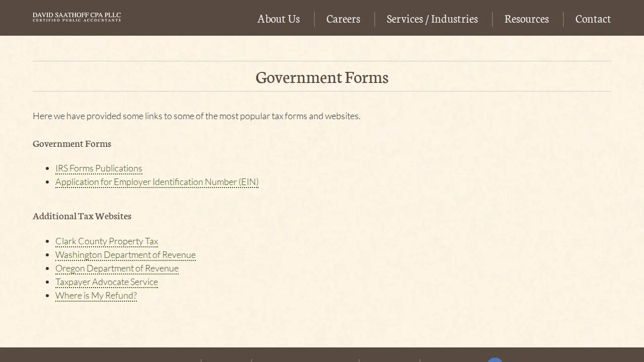Open Application for Employer Identification Number link

[x=157, y=182]
